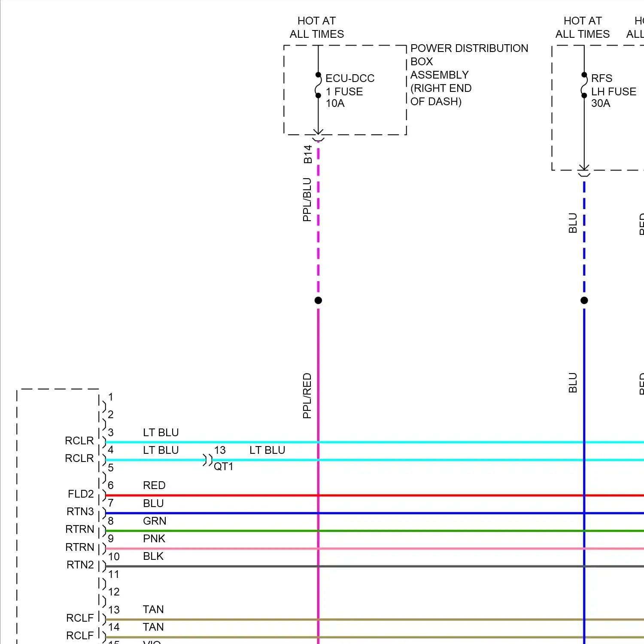Click pin number 5 on the module connector
Screen dimensions: 644x644
[x=111, y=468]
